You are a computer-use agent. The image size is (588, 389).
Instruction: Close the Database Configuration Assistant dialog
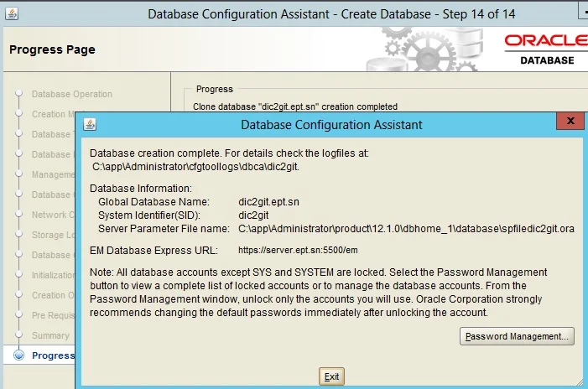(570, 121)
